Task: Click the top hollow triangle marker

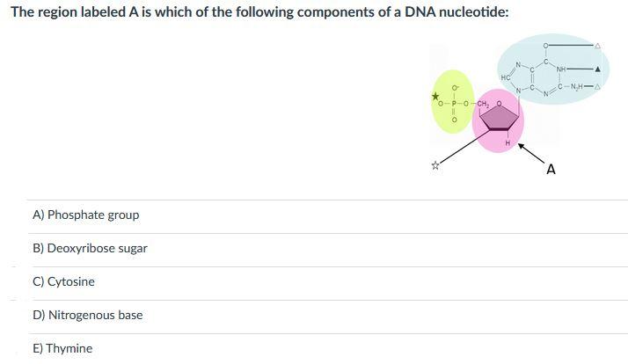Action: pyautogui.click(x=597, y=46)
